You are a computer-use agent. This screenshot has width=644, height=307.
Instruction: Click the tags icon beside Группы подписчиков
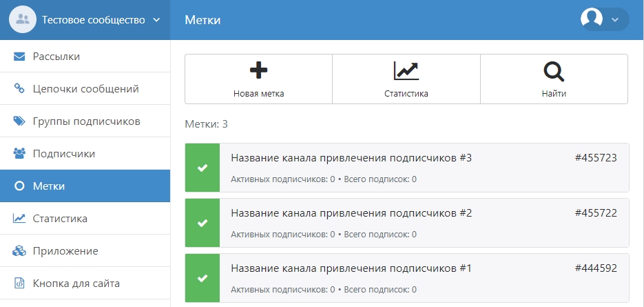pyautogui.click(x=19, y=121)
